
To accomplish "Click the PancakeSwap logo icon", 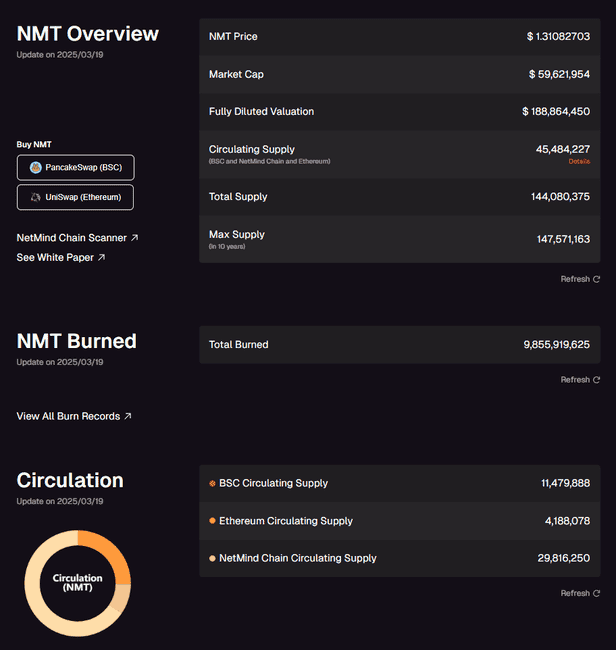I will 35,167.
